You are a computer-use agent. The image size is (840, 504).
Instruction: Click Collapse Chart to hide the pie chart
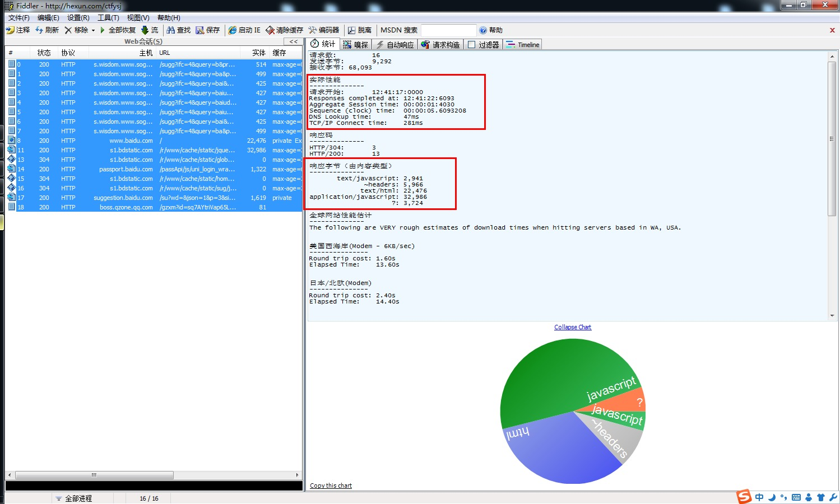[572, 326]
